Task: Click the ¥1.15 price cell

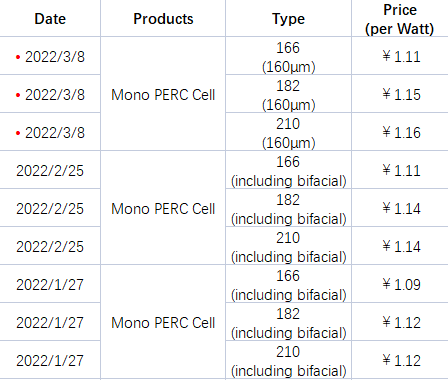Action: coord(400,94)
